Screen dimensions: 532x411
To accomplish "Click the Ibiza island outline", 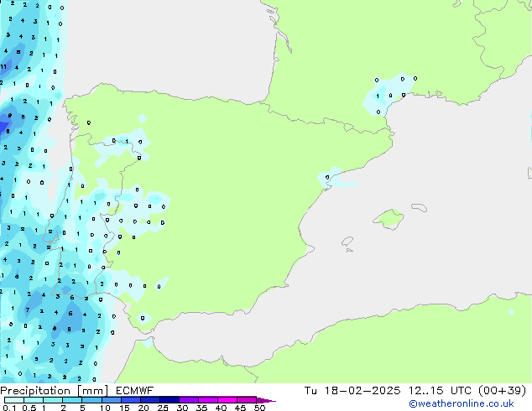I will pos(347,242).
